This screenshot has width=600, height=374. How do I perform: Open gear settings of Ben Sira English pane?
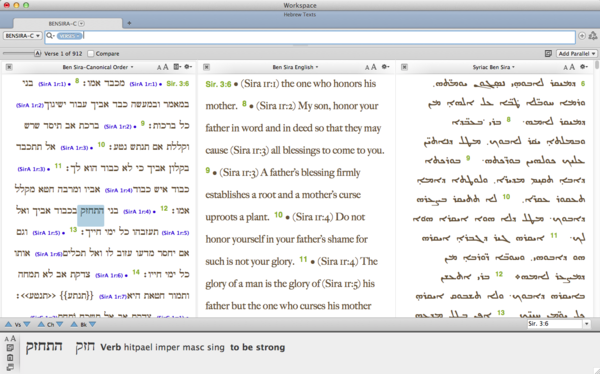[385, 67]
